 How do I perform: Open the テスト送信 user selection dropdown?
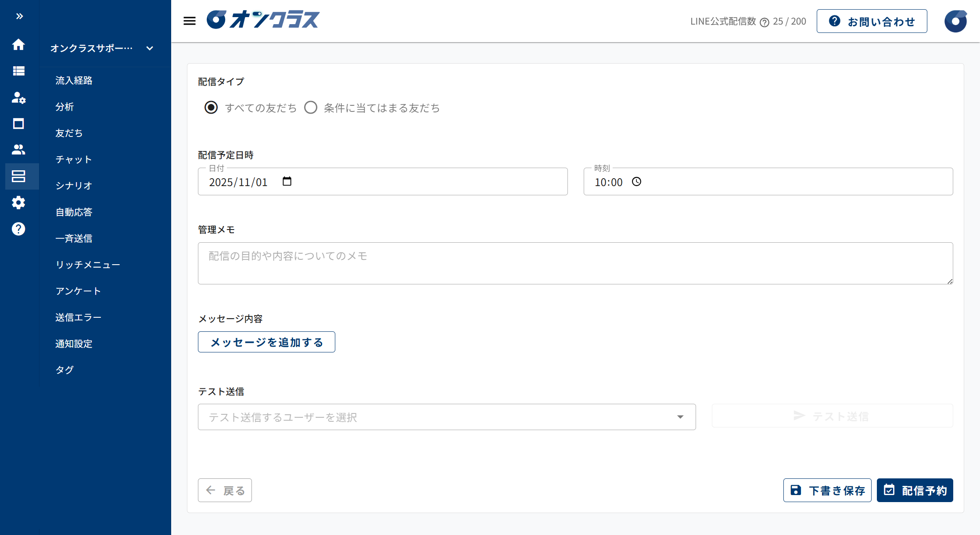(x=446, y=417)
